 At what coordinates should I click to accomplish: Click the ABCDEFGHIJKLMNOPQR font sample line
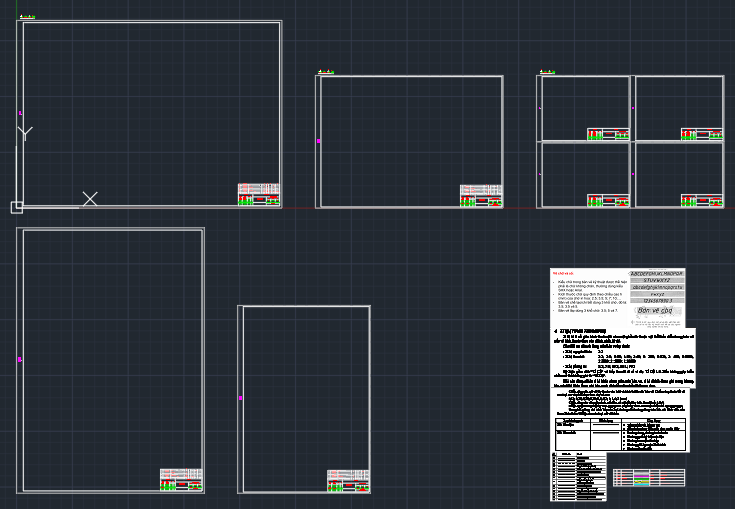coord(657,273)
